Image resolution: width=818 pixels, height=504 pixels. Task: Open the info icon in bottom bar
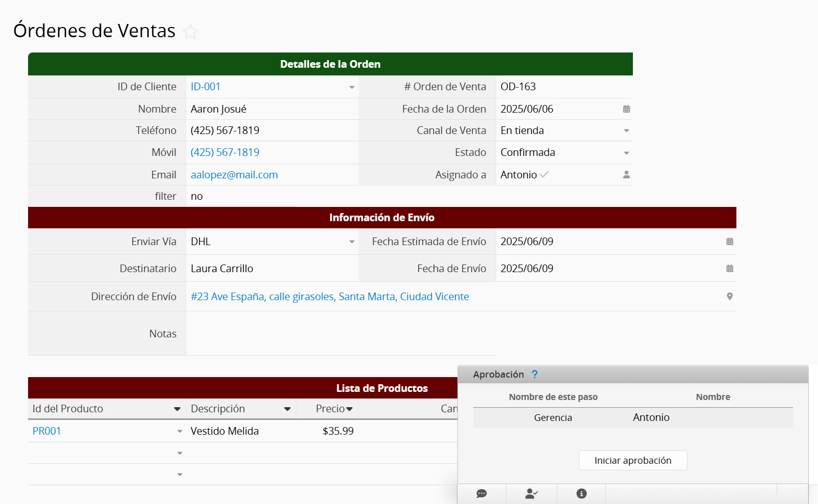(x=581, y=493)
